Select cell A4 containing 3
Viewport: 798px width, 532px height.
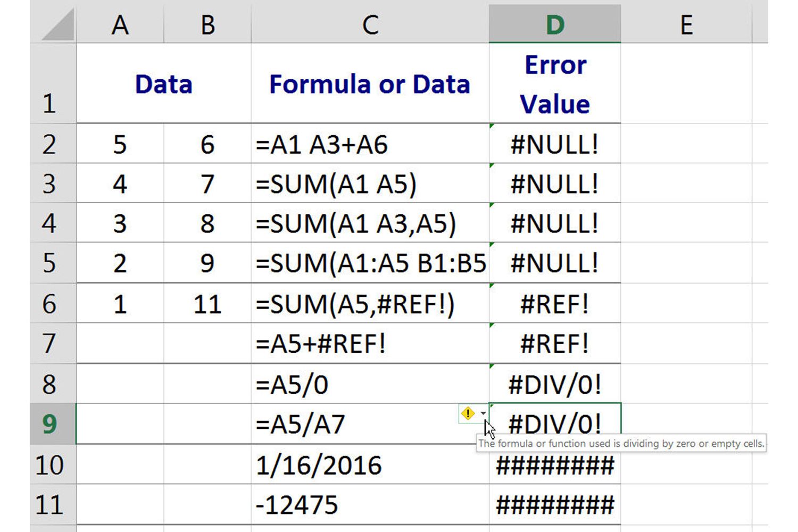coord(120,223)
